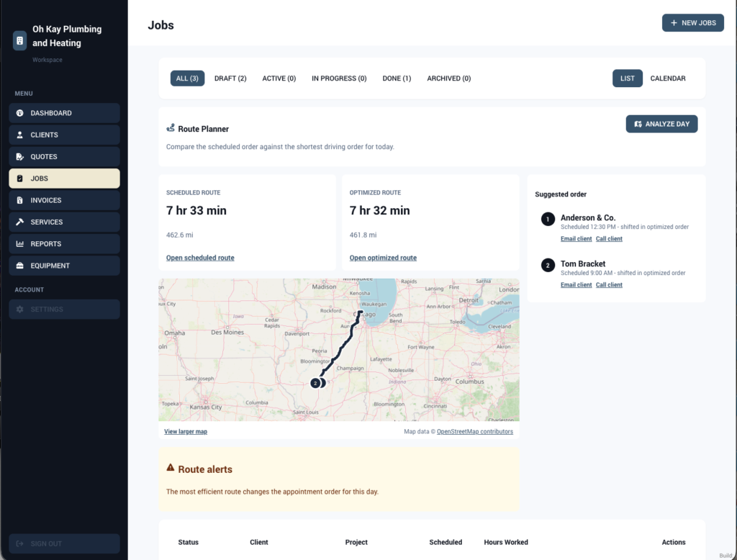Click the number 1 badge beside Anderson & Co.
737x560 pixels.
pyautogui.click(x=548, y=219)
